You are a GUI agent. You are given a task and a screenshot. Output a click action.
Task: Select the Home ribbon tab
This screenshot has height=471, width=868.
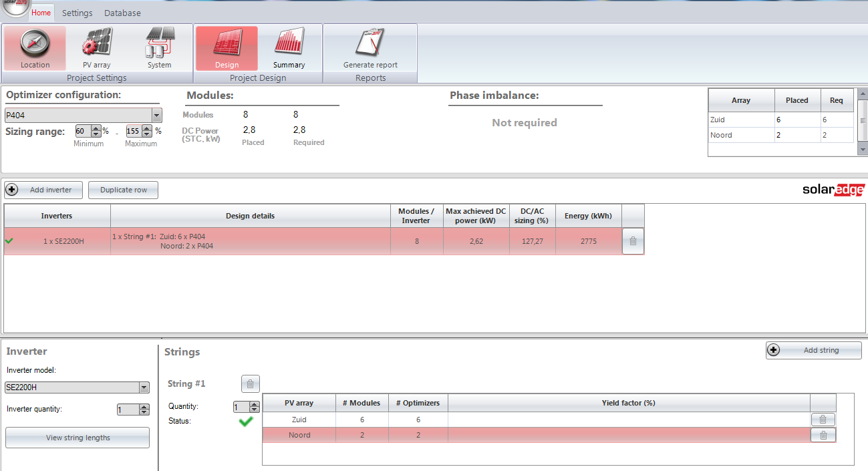click(x=41, y=13)
